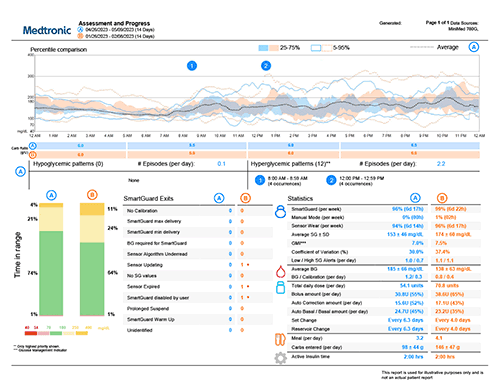Screen dimensions: 500x386
Task: Click the Medtronic logo
Action: coord(47,30)
